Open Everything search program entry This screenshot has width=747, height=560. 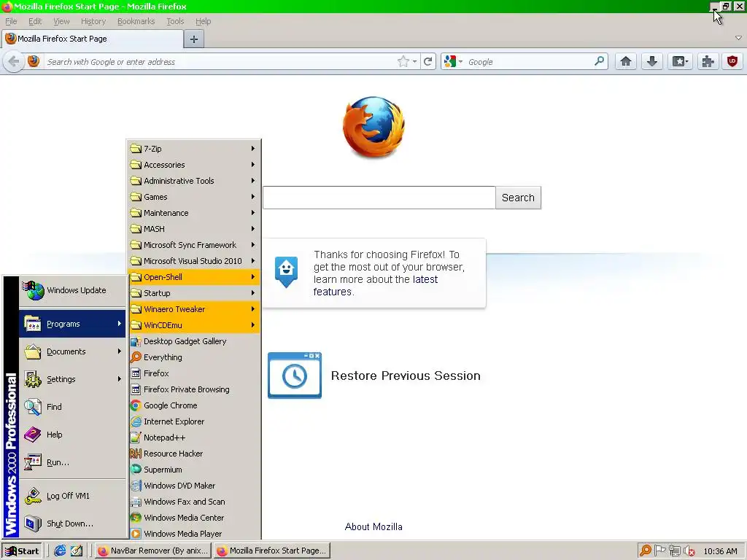194,357
